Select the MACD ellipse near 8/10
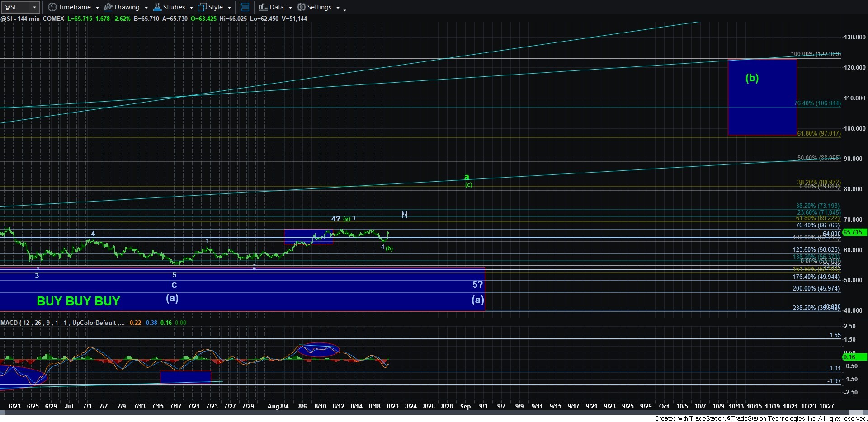The width and height of the screenshot is (868, 422). [x=318, y=350]
